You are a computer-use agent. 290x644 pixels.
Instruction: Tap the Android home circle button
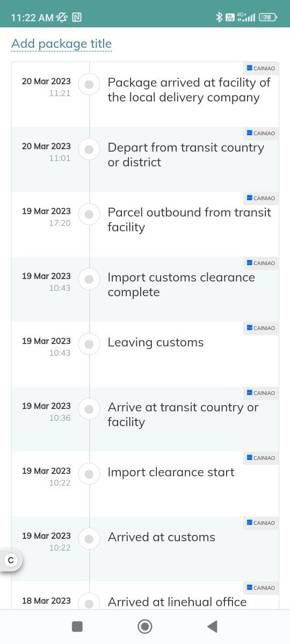point(145,626)
